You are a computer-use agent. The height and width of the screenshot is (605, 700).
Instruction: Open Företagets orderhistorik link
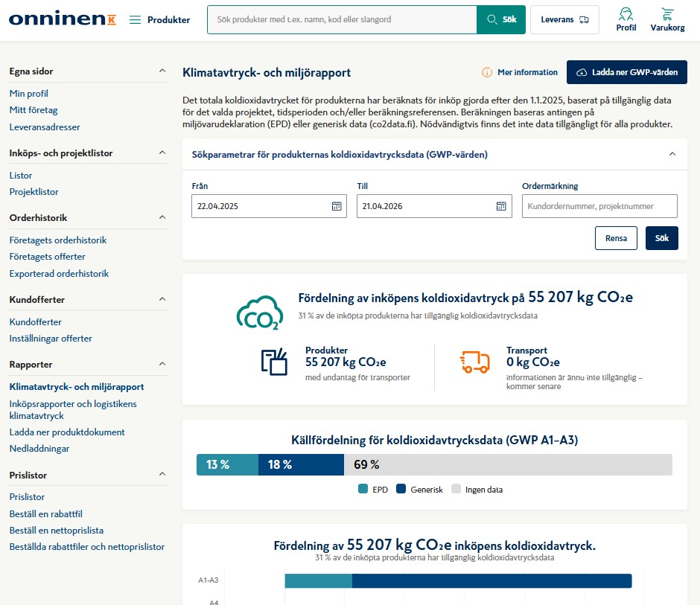point(58,240)
